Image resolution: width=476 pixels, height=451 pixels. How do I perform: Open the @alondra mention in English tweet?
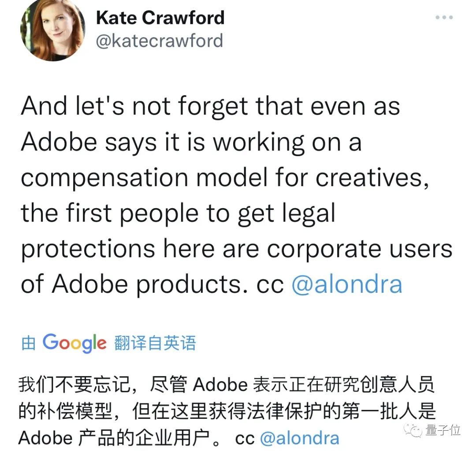pyautogui.click(x=347, y=284)
